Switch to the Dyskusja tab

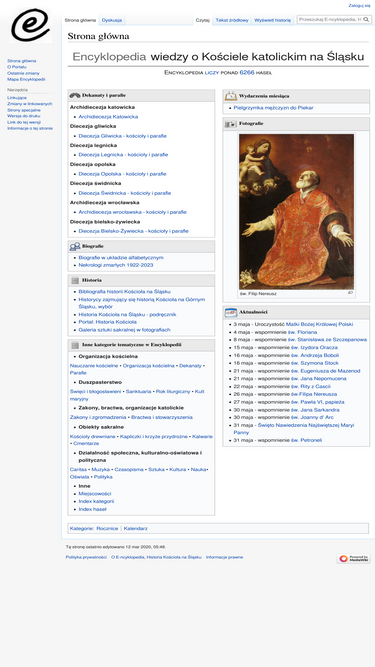click(112, 20)
